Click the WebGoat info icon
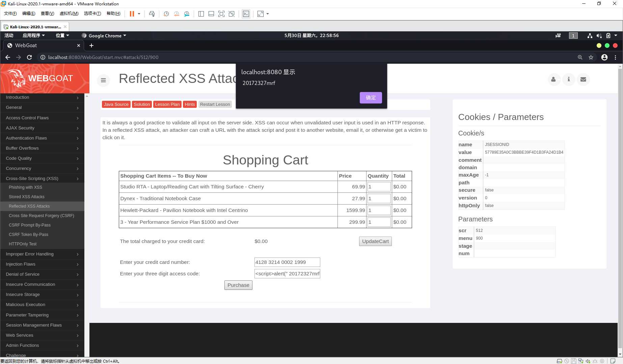Screen dimensions: 623x364 coord(569,80)
